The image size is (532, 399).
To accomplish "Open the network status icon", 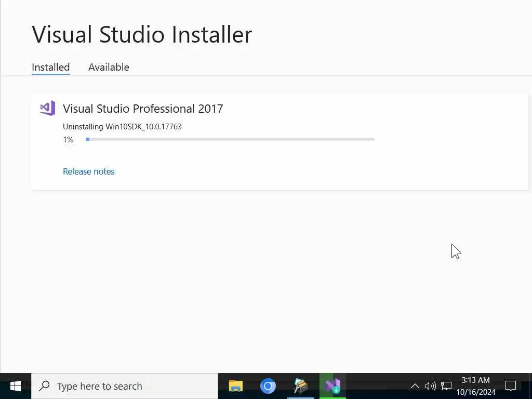I will point(446,386).
